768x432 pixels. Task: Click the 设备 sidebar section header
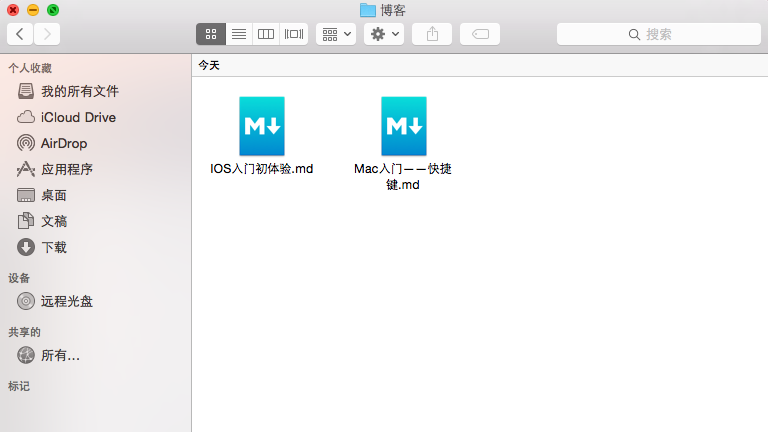click(19, 278)
